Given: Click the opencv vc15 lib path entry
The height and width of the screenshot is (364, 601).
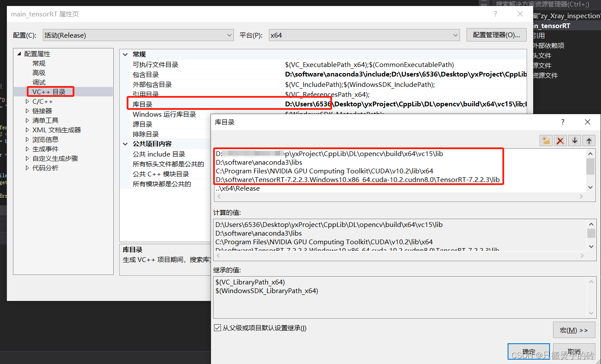Looking at the screenshot, I should tap(329, 153).
